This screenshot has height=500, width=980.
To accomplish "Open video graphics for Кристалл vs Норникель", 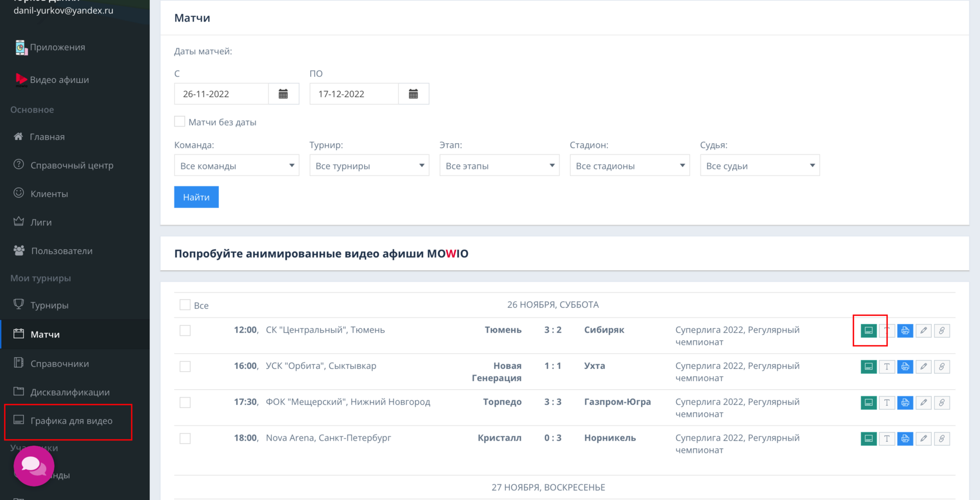I will point(869,439).
